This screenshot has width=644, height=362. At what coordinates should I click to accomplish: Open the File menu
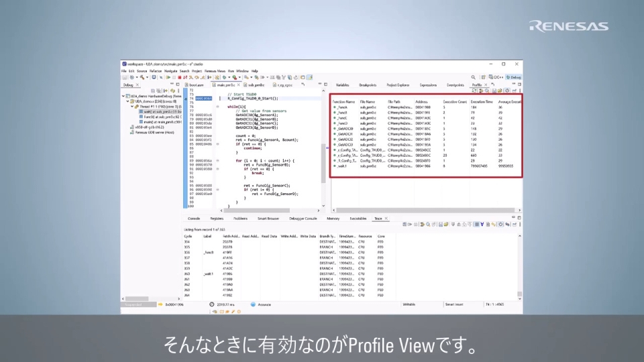pyautogui.click(x=123, y=71)
